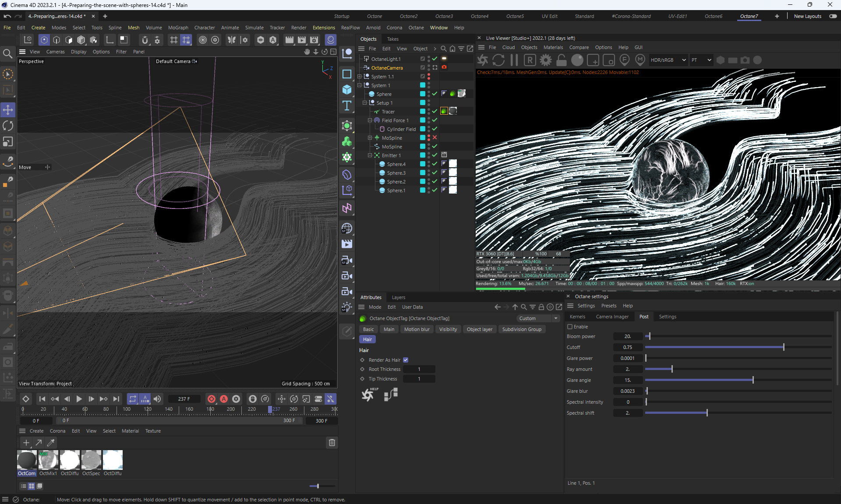Toggle MoSpline red X enable state

tap(435, 137)
